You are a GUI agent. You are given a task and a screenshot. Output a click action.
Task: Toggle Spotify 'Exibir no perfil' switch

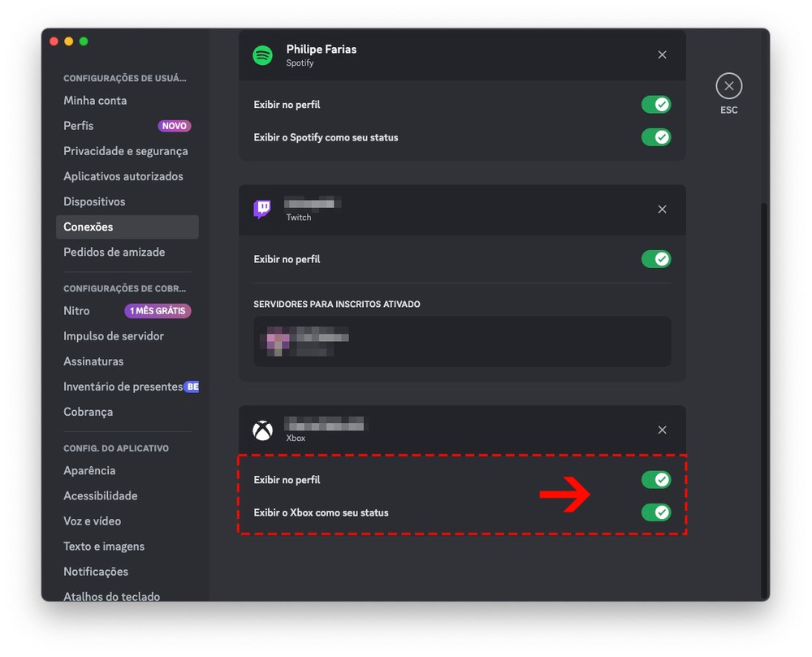[656, 105]
